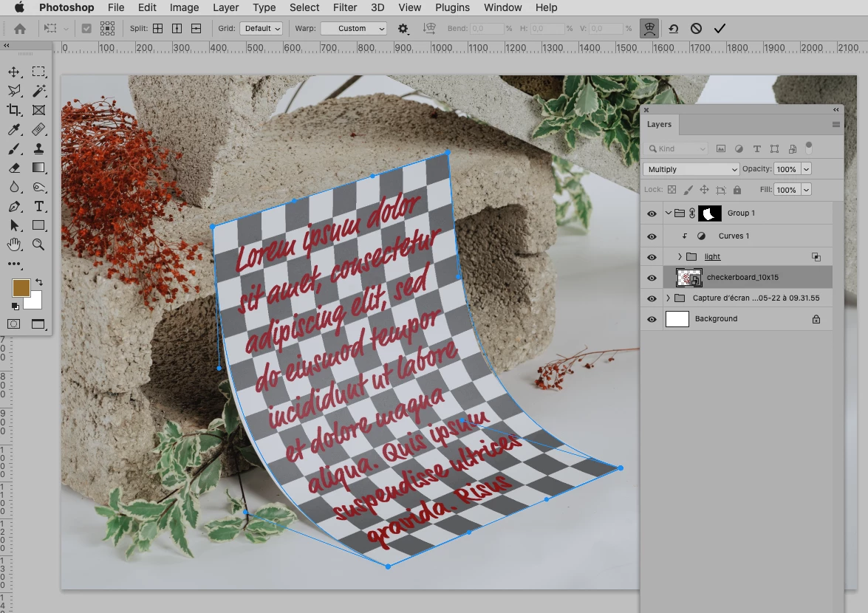This screenshot has height=613, width=868.
Task: Select the Path Selection tool
Action: click(x=14, y=225)
